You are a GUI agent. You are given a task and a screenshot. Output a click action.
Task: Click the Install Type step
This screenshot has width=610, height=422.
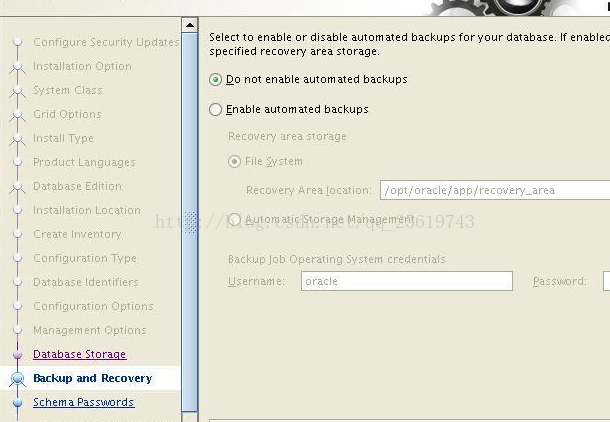point(63,138)
